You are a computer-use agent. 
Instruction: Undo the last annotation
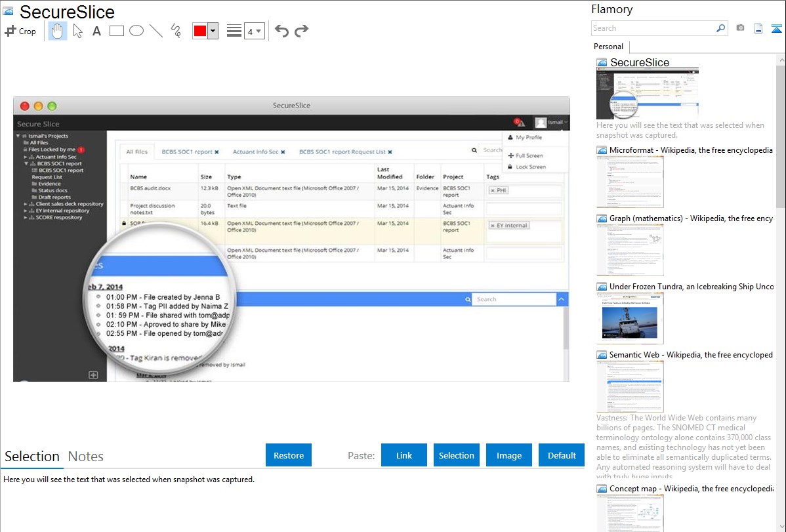click(x=281, y=31)
